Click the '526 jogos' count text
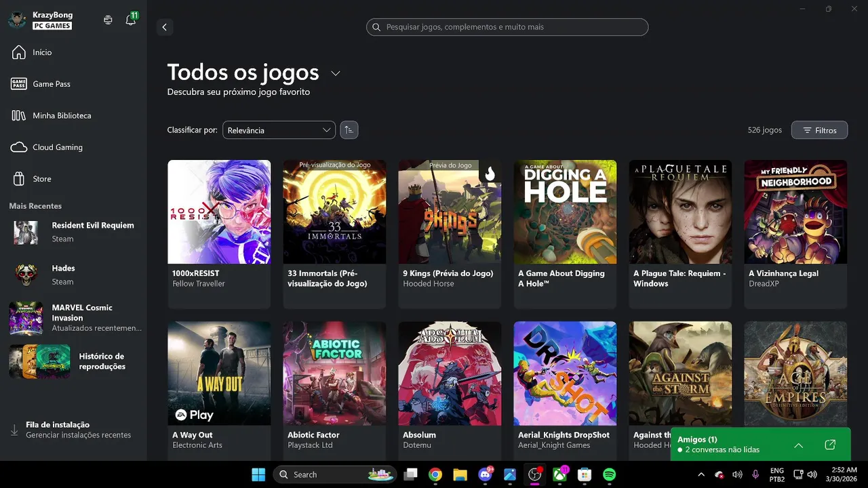The image size is (868, 488). pos(765,130)
